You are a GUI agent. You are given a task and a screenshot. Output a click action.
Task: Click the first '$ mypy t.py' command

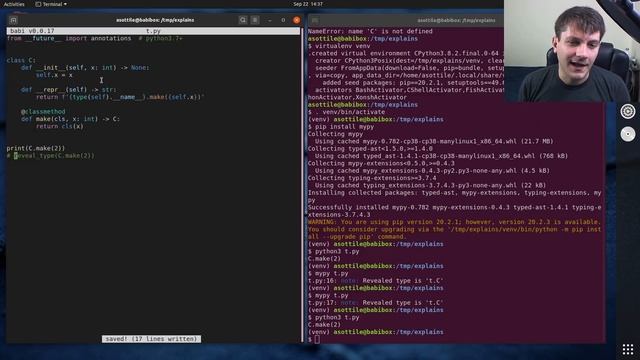[x=328, y=273]
